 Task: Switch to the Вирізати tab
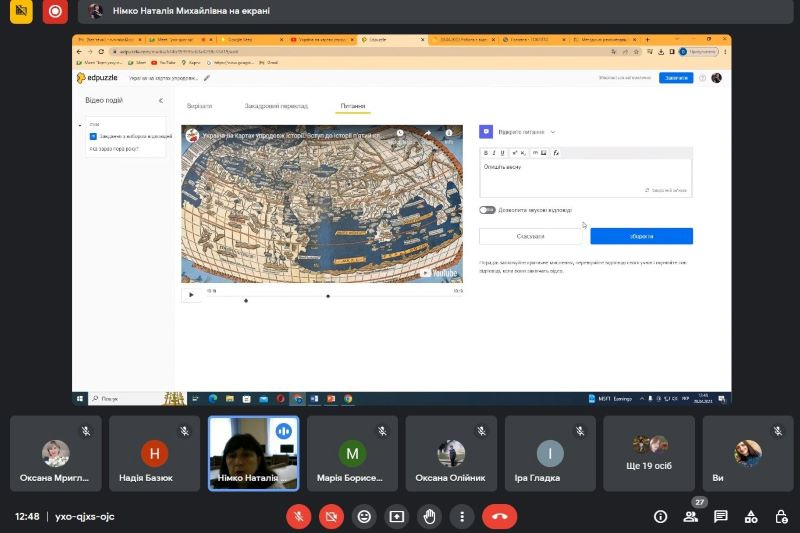(199, 106)
